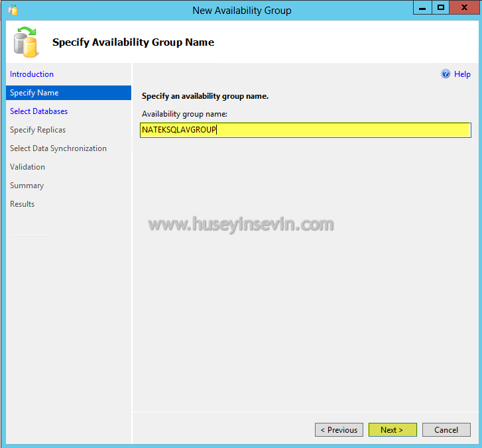The height and width of the screenshot is (448, 482).
Task: Click the 'Specify an availability group name.' text
Action: tap(205, 96)
